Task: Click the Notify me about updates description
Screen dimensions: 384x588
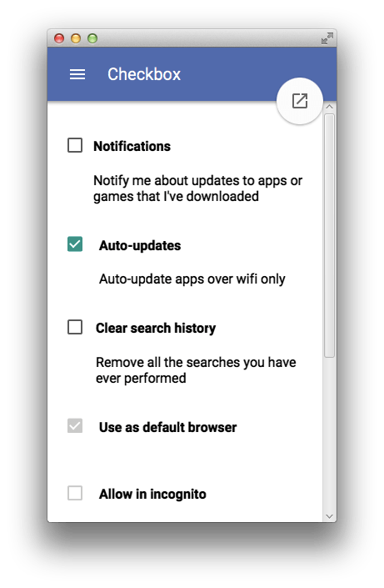Action: [197, 188]
